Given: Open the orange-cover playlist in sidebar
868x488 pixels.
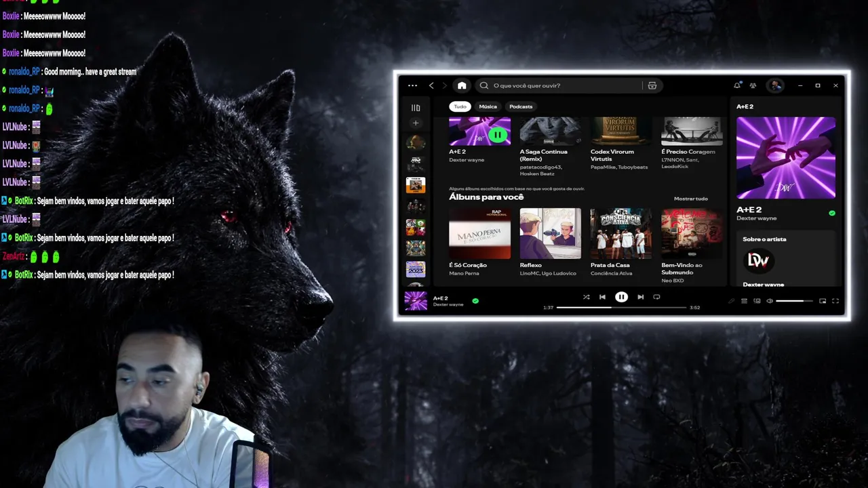Looking at the screenshot, I should click(416, 184).
